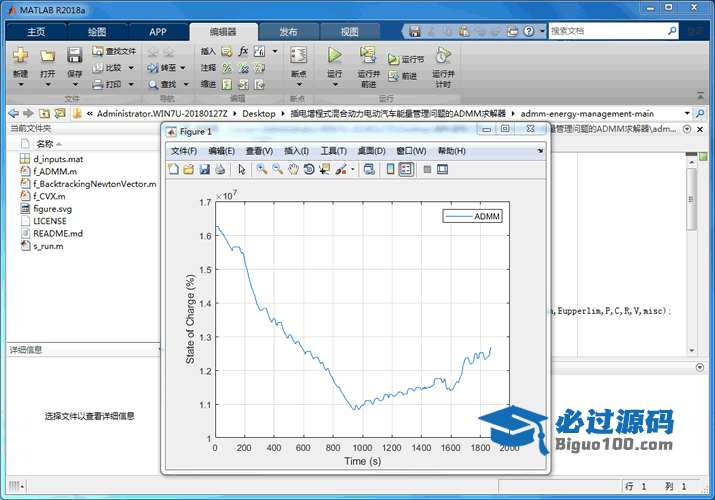Open Insert (插入) menu in Figure 1
Screen dimensions: 715x500
coord(296,151)
